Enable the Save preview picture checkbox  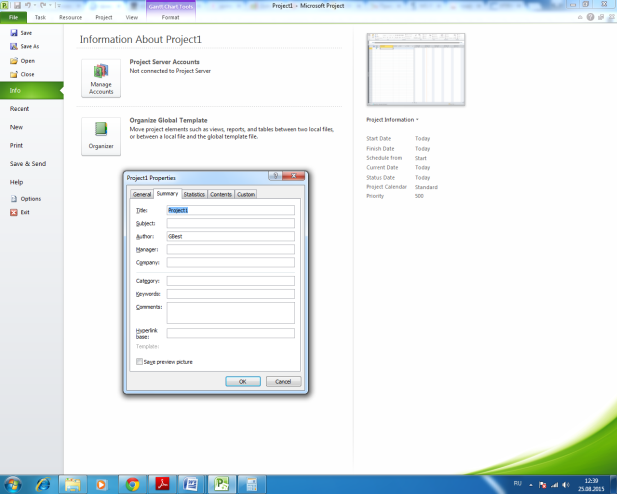point(139,361)
